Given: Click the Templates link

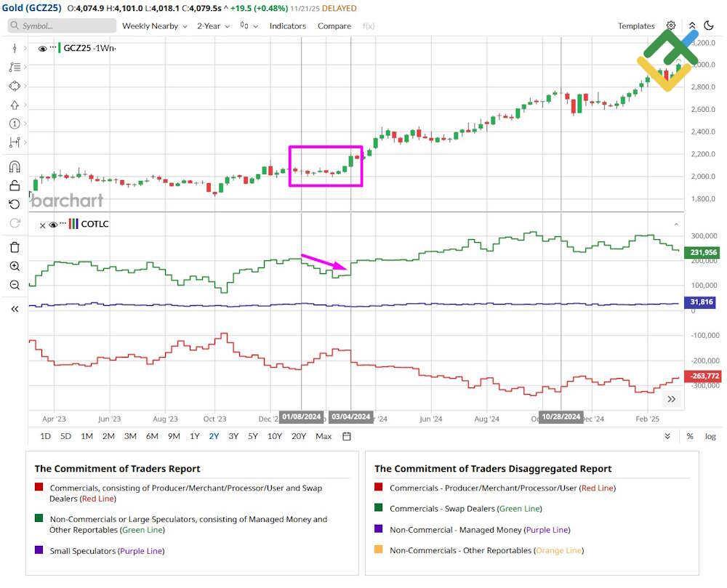Looking at the screenshot, I should 635,25.
